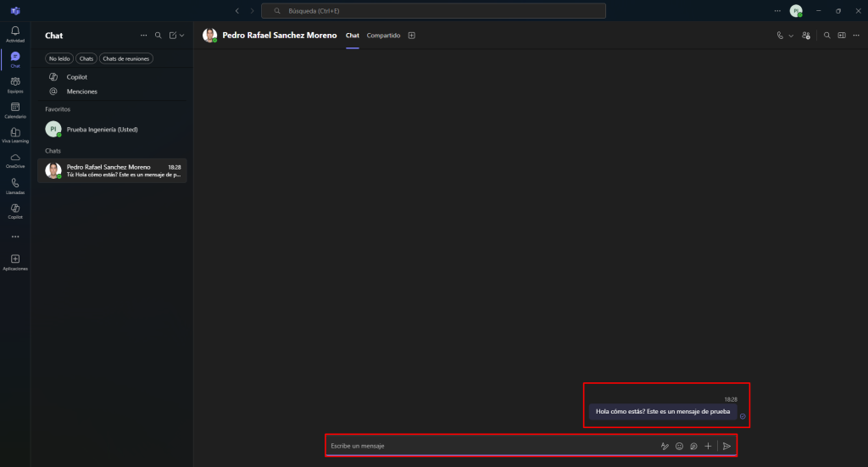Toggle the No leído chat filter
Screen dimensions: 868x467
coord(59,58)
